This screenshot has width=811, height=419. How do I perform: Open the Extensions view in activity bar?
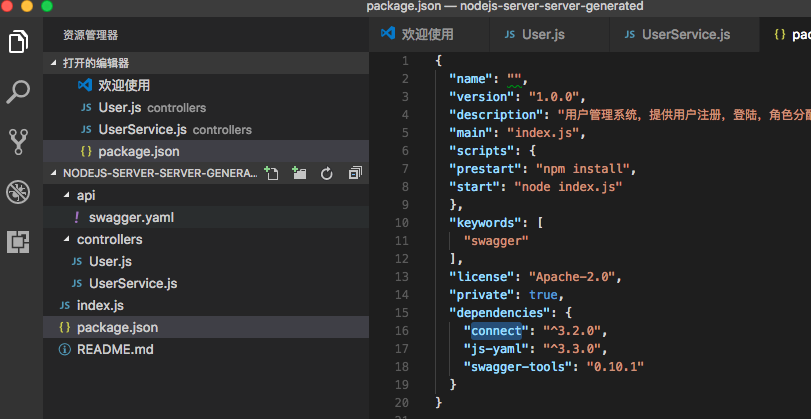19,241
